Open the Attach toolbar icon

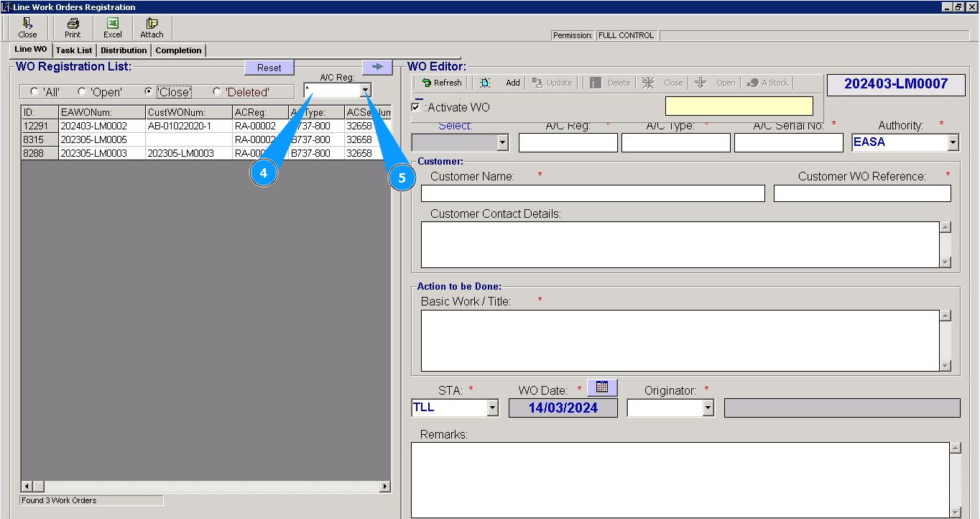pyautogui.click(x=152, y=27)
